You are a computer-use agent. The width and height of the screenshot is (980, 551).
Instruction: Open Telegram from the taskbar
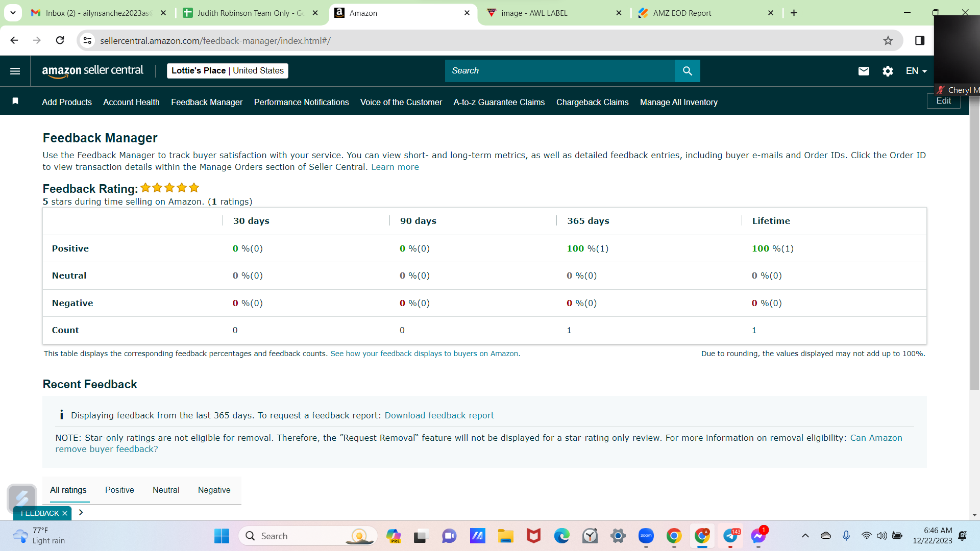(730, 536)
